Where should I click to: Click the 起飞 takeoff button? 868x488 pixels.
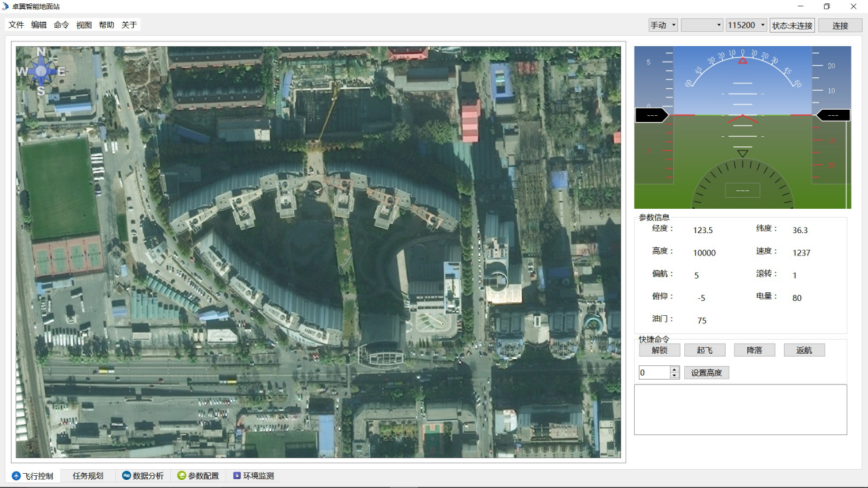(x=705, y=350)
